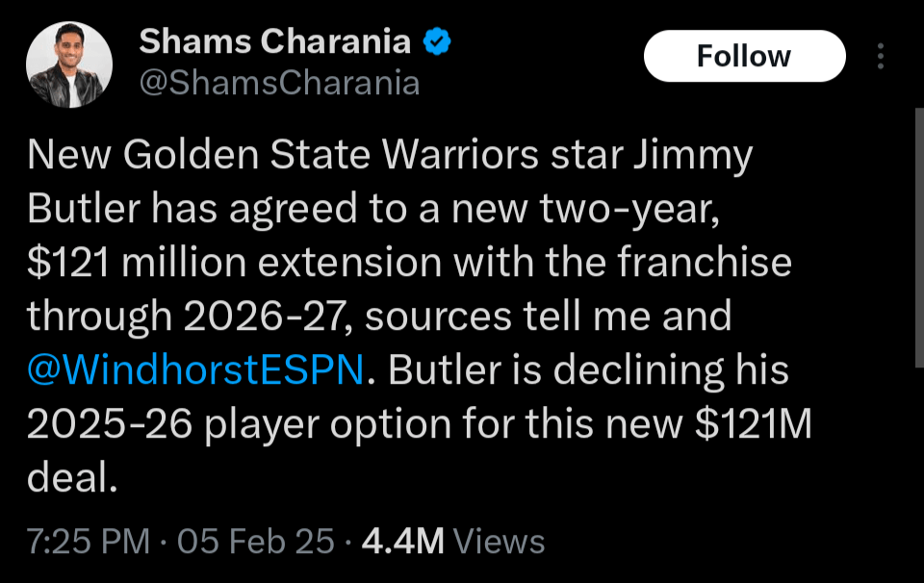924x583 pixels.
Task: Click the Shams Charania display name
Action: (x=275, y=41)
